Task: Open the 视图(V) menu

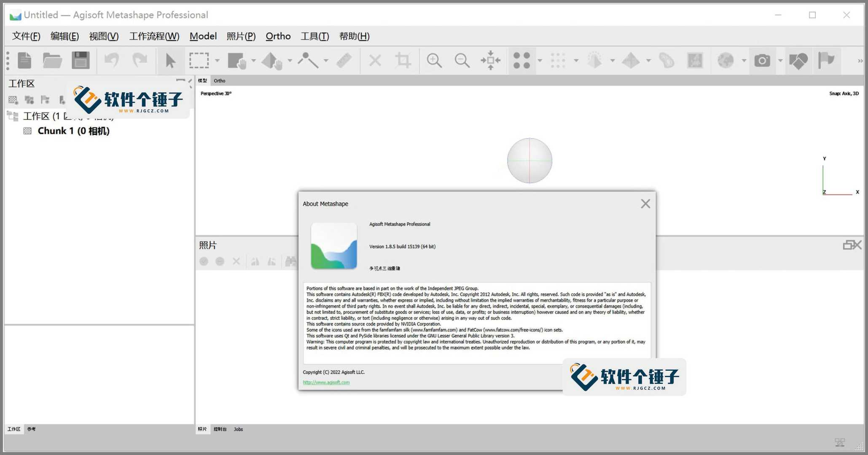Action: coord(104,36)
